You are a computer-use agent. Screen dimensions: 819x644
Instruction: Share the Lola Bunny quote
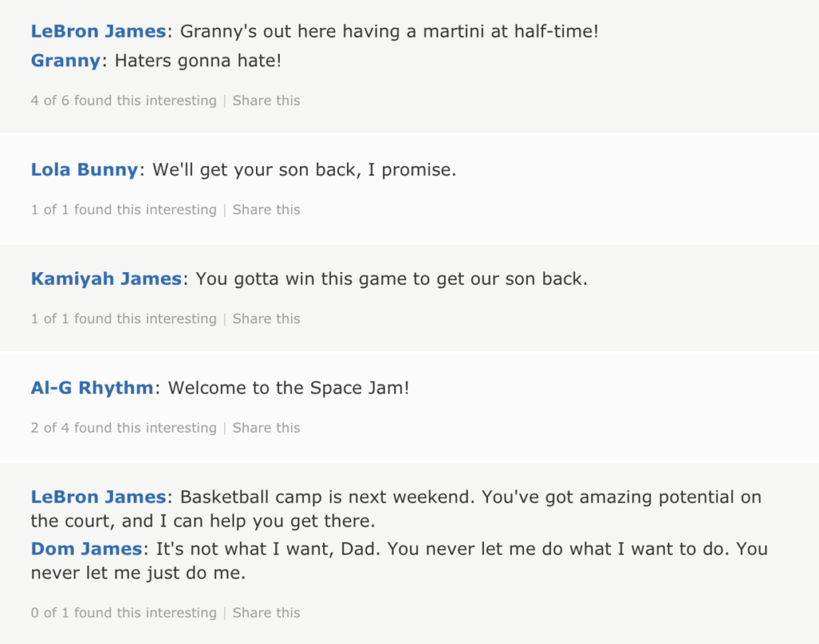click(x=266, y=210)
